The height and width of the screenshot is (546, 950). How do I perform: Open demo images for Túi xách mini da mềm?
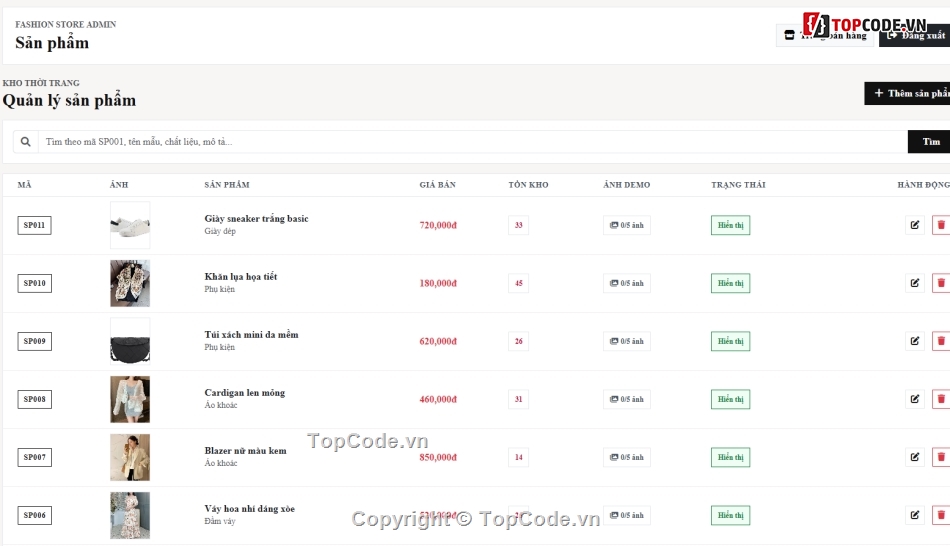(626, 341)
